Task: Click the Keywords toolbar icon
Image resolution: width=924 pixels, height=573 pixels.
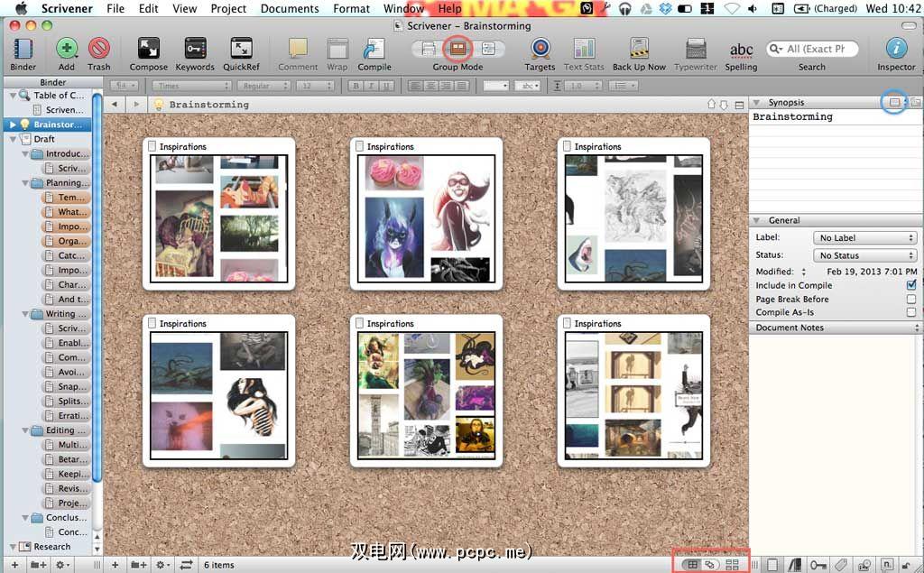Action: pyautogui.click(x=195, y=50)
